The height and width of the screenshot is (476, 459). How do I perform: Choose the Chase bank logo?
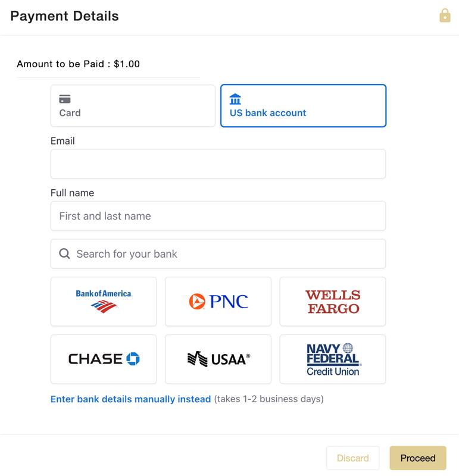pos(104,359)
